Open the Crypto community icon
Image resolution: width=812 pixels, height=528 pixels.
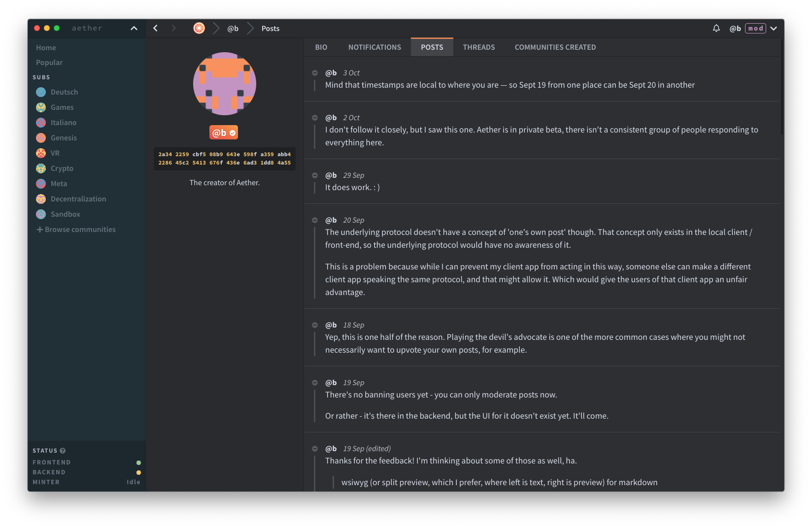(41, 168)
